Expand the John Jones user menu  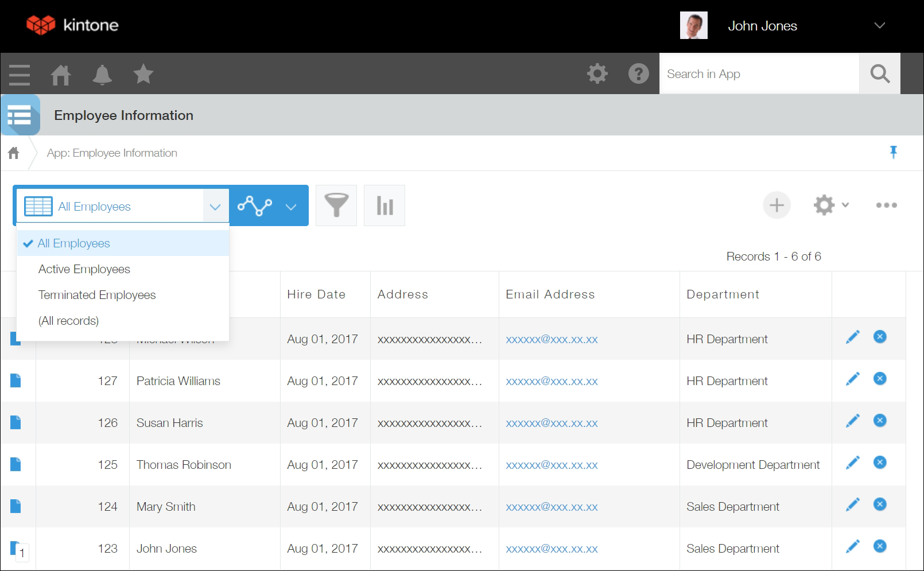[879, 26]
